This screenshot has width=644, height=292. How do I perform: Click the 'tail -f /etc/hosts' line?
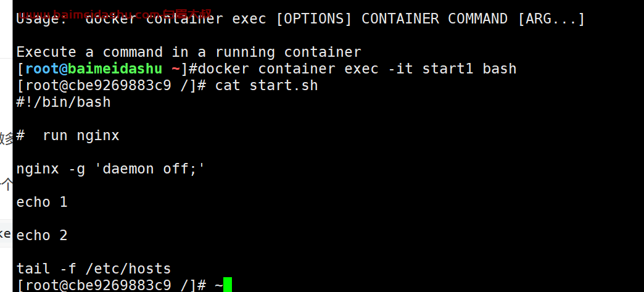(x=94, y=269)
